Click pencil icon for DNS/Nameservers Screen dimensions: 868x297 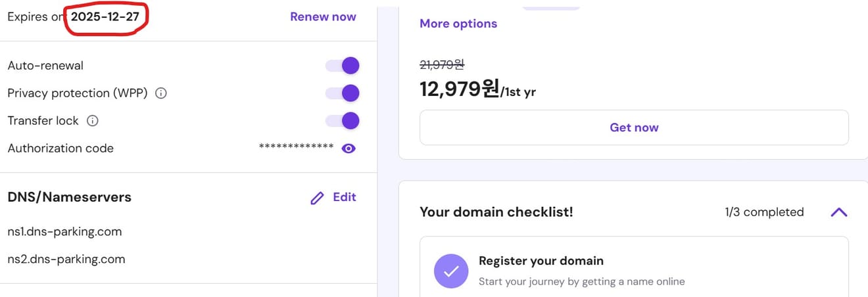317,198
